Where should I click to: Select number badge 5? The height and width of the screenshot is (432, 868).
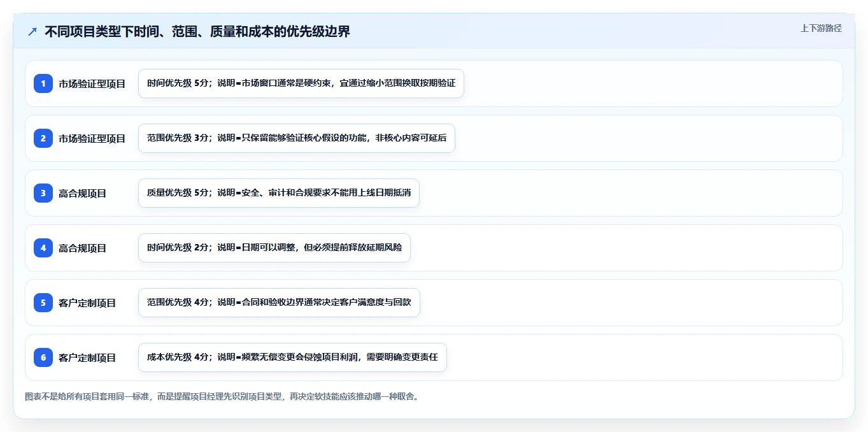pos(43,303)
